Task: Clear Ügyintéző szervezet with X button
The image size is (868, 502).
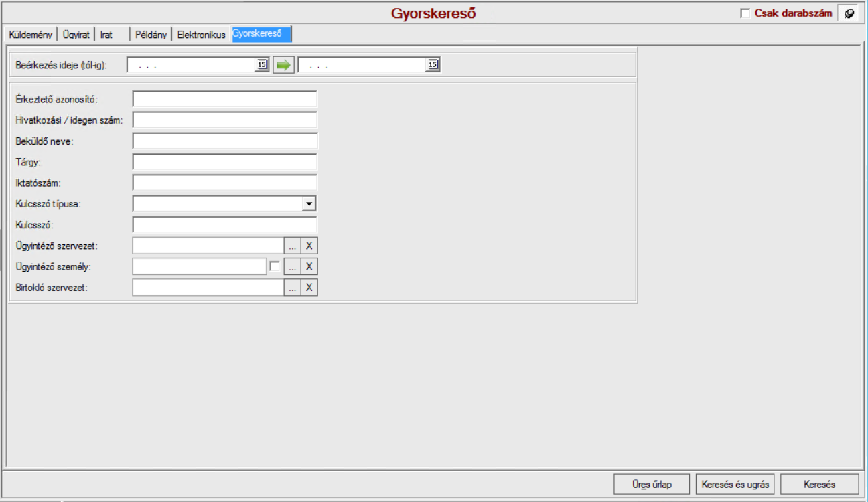Action: pos(309,246)
